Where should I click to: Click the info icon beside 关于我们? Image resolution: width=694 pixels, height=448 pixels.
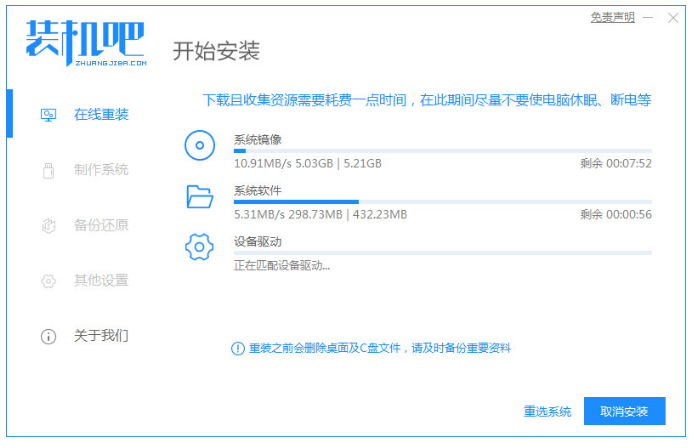48,336
